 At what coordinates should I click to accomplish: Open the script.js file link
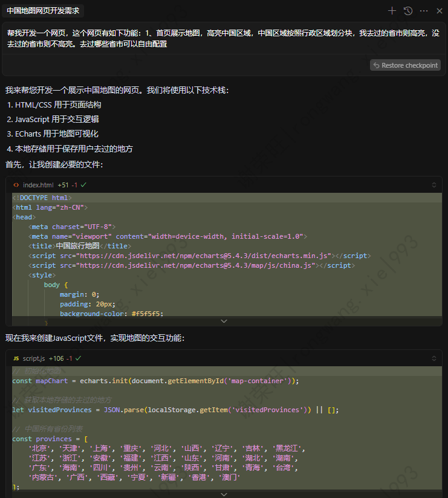(x=34, y=358)
